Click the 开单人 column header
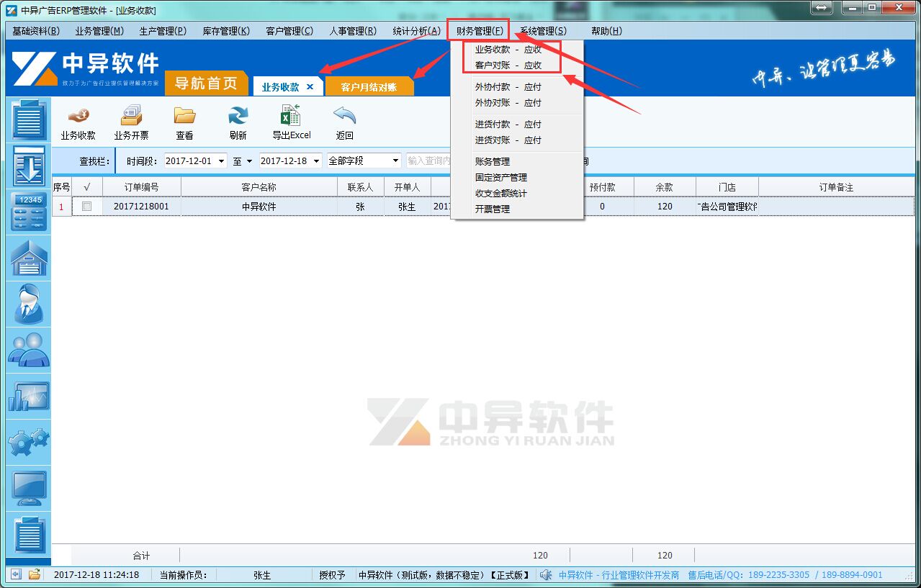The height and width of the screenshot is (588, 921). pyautogui.click(x=407, y=187)
